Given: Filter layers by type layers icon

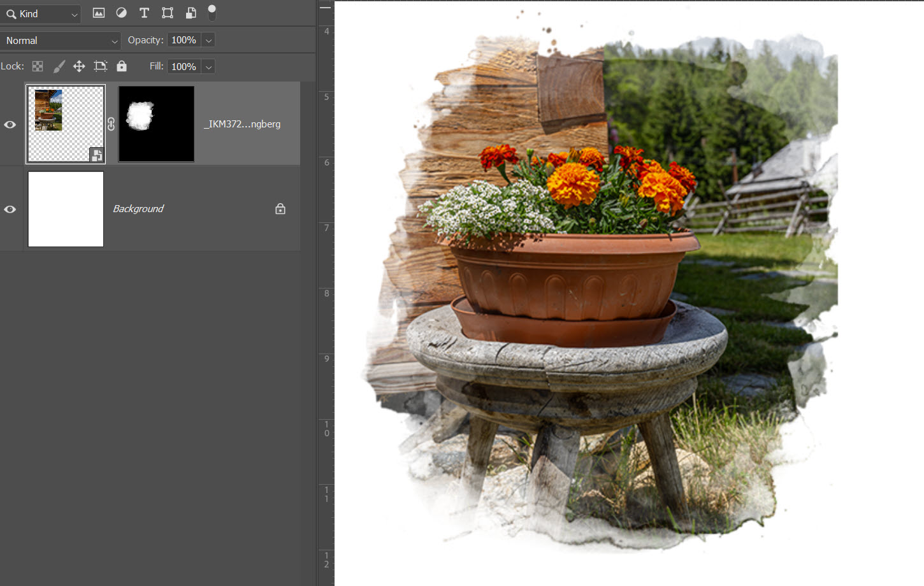Looking at the screenshot, I should (144, 13).
